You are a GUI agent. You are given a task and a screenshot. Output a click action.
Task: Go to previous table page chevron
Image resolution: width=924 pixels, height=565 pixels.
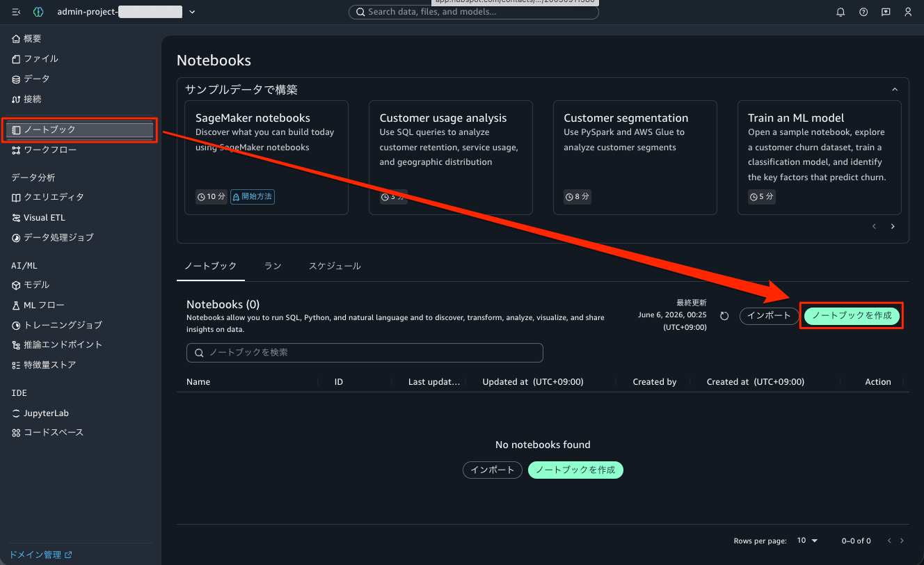click(889, 541)
